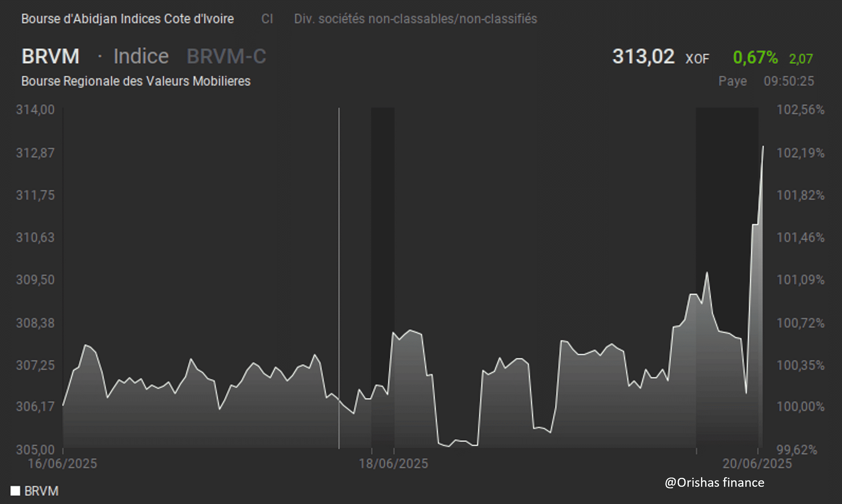Click the 309,50 y-axis label
This screenshot has height=504, width=842.
[x=35, y=280]
